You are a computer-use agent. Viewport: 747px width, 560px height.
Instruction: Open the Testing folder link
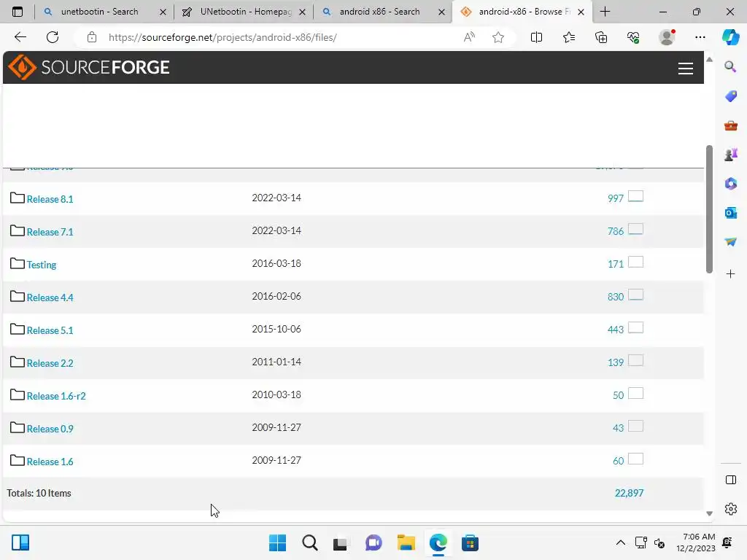click(x=42, y=265)
